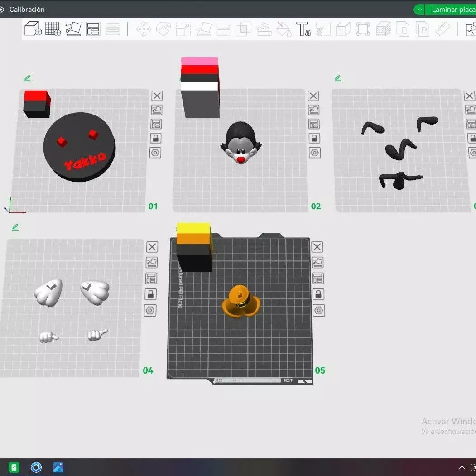Screen dimensions: 476x476
Task: Open plate 05 settings hexagon icon
Action: click(x=319, y=311)
